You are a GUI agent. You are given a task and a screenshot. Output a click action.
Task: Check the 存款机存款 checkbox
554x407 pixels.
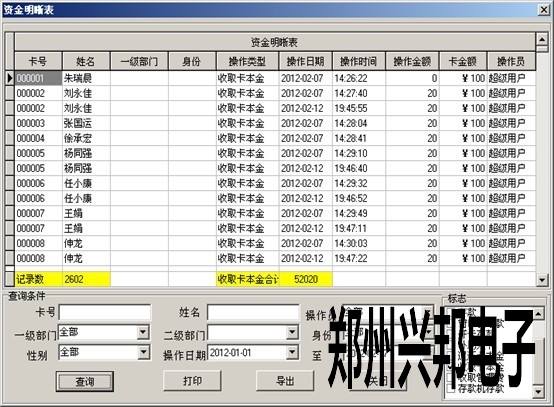pyautogui.click(x=451, y=388)
